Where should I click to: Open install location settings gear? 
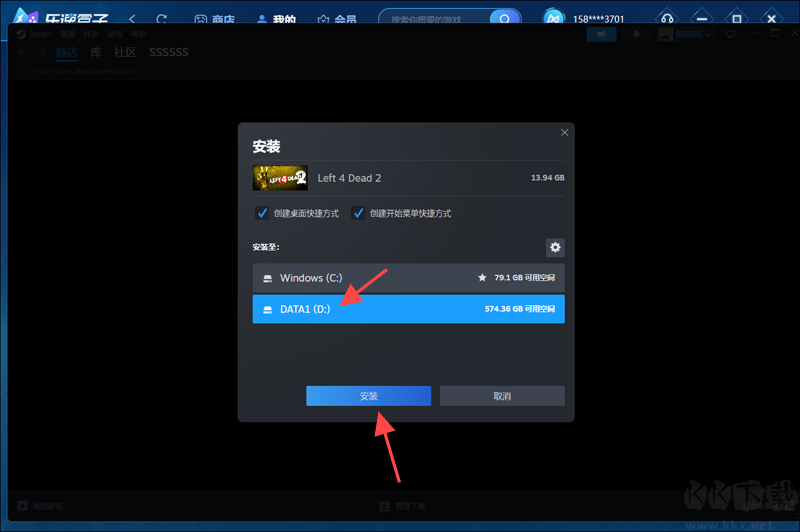point(555,247)
